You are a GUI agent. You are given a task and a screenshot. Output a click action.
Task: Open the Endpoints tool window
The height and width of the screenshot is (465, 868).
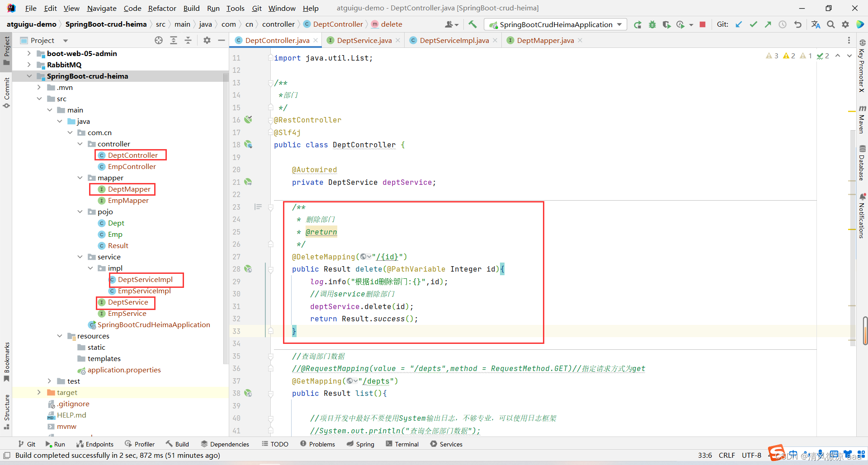click(95, 444)
